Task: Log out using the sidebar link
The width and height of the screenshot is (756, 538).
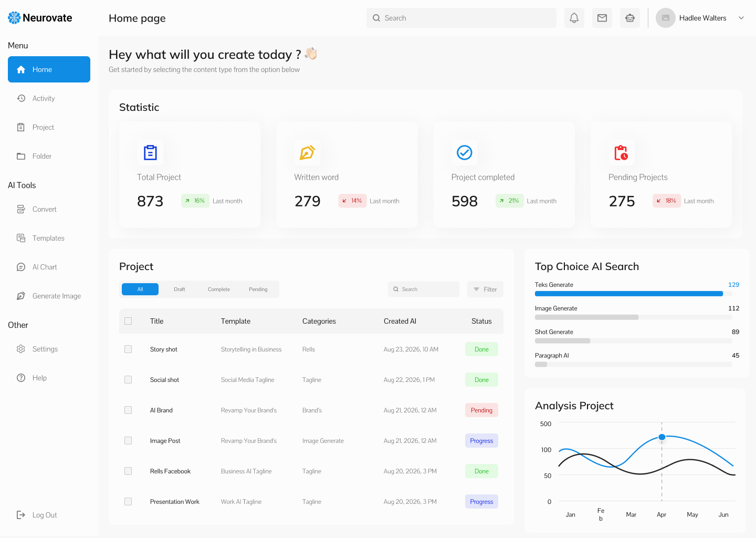Action: (44, 515)
